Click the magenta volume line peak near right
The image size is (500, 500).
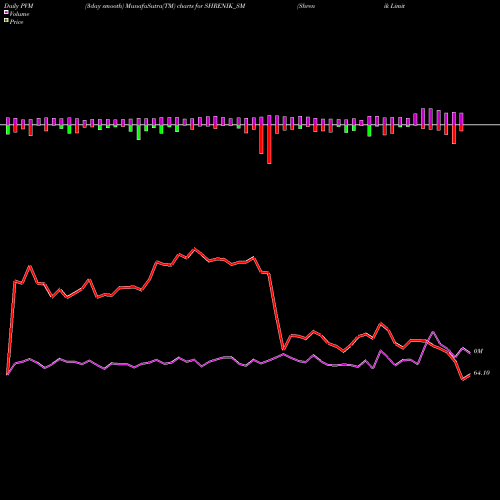tap(433, 332)
